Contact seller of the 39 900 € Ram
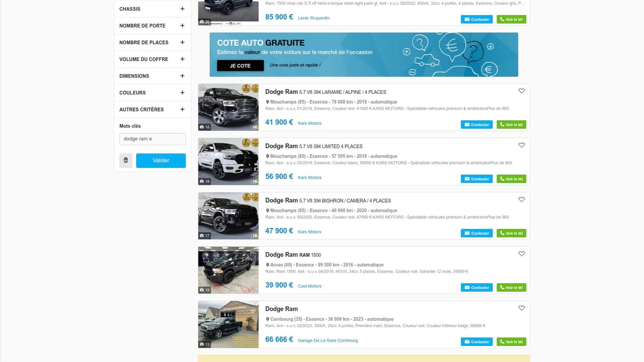Image resolution: width=644 pixels, height=362 pixels. pos(477,287)
